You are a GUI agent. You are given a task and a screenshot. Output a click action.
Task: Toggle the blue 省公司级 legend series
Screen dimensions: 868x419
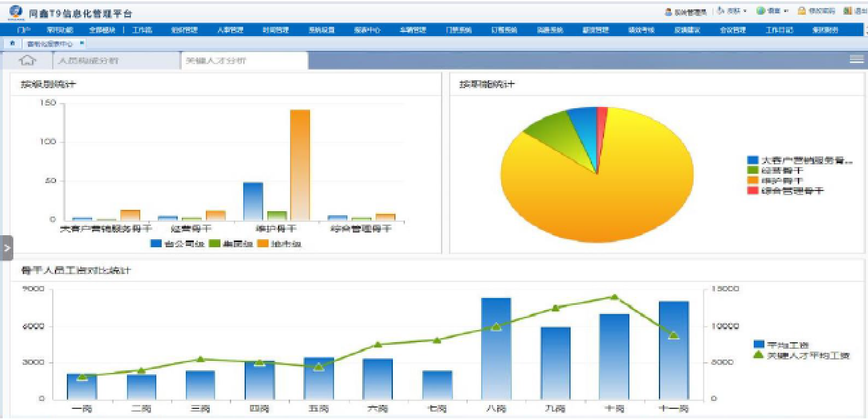click(x=156, y=244)
